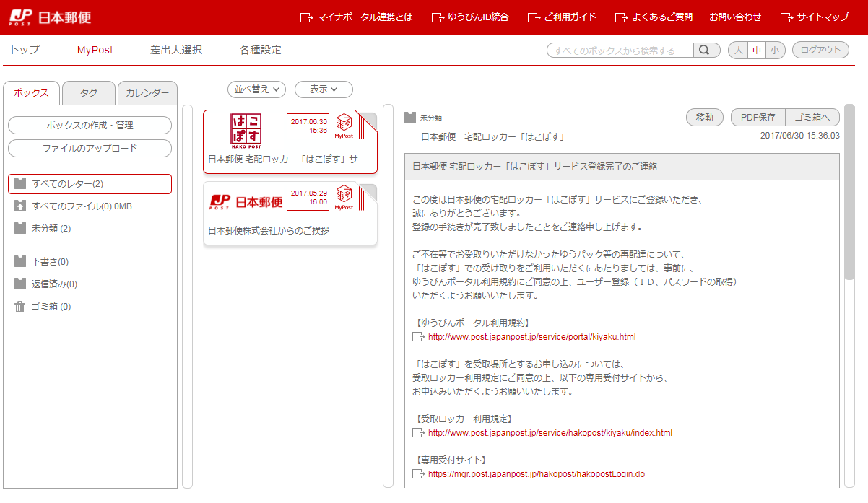This screenshot has width=868, height=503.
Task: Click the ログアウト button
Action: tap(821, 50)
